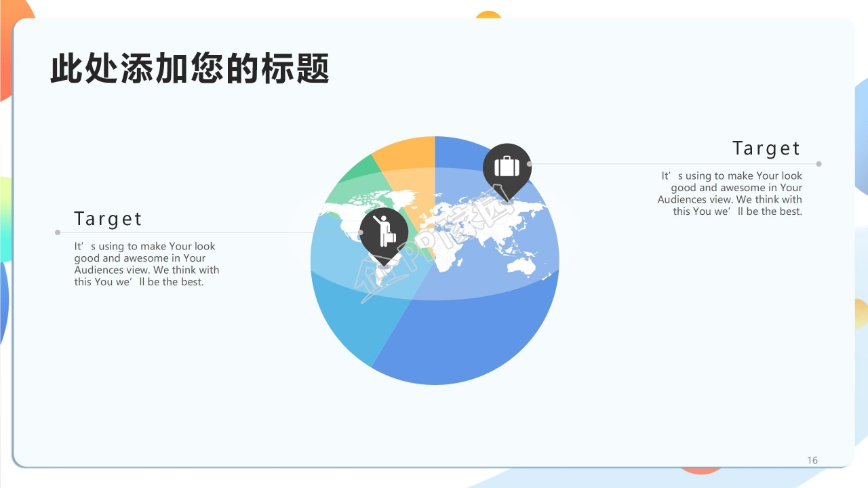The height and width of the screenshot is (488, 868).
Task: Select the right Target heading text
Action: point(766,148)
